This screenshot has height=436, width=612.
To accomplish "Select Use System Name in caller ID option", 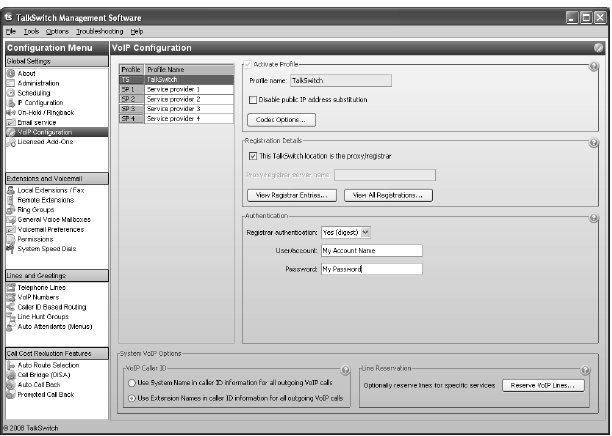I will [132, 383].
